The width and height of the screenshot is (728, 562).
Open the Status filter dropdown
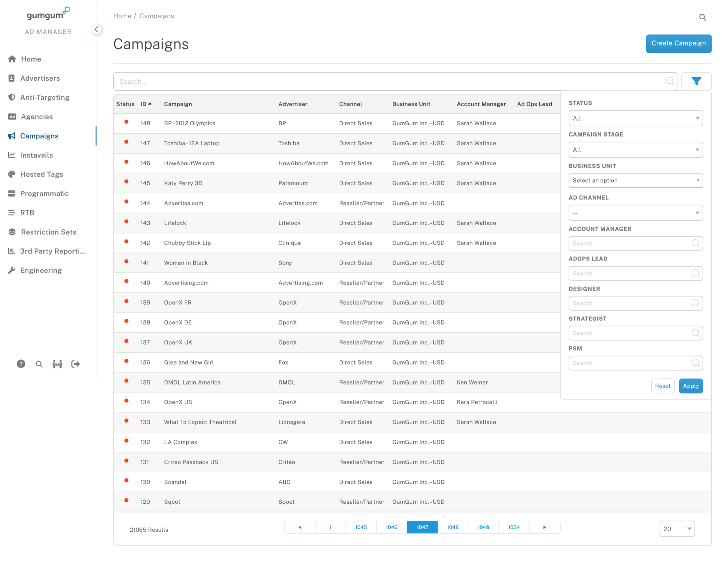[636, 118]
